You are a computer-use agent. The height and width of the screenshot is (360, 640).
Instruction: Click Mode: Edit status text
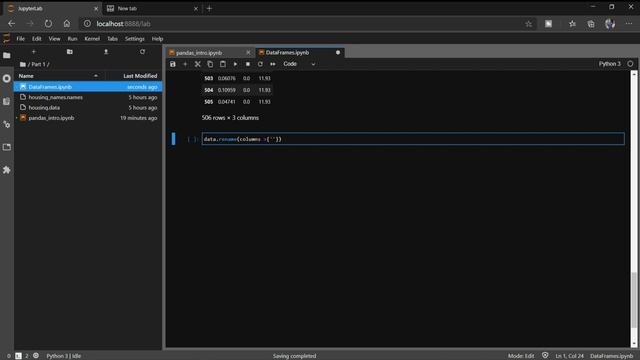coord(521,356)
